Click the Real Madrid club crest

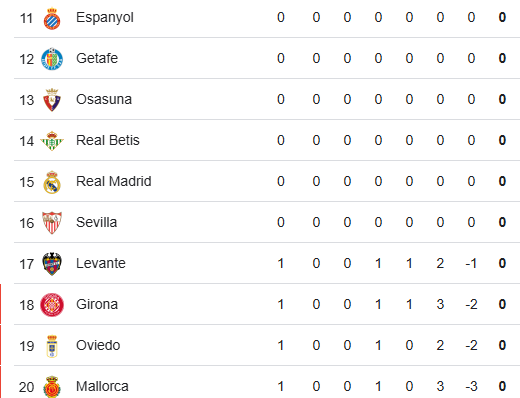(x=52, y=182)
